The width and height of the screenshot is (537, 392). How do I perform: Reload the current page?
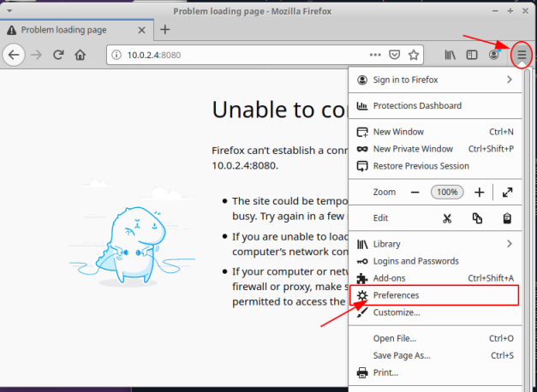[x=58, y=55]
